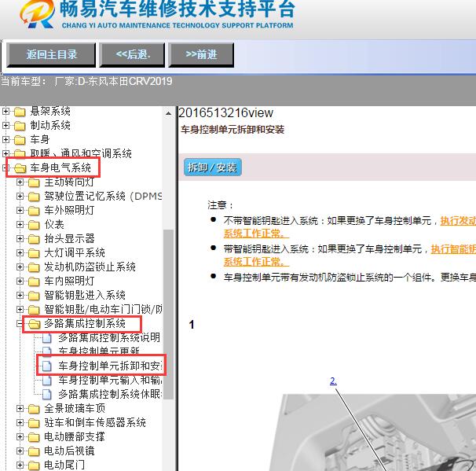Click the 电动后视镜 folder icon

coord(34,451)
